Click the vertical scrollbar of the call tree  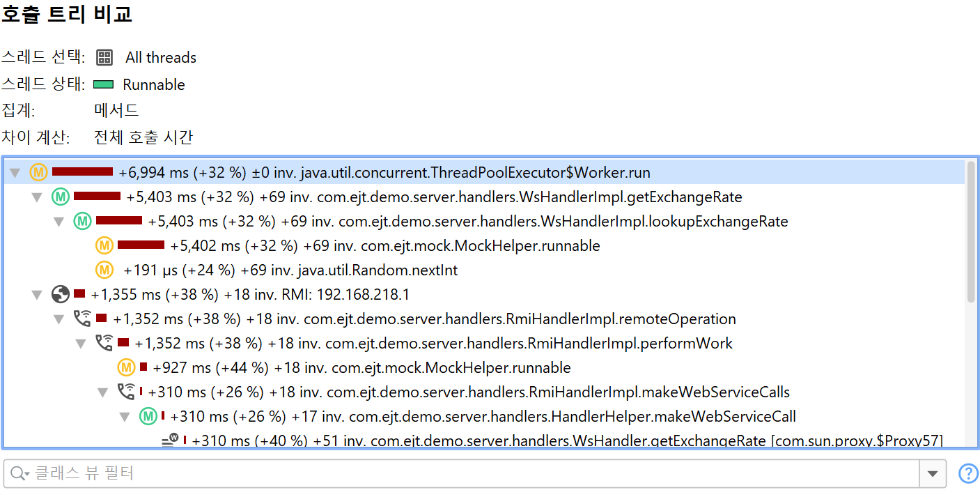coord(971,231)
